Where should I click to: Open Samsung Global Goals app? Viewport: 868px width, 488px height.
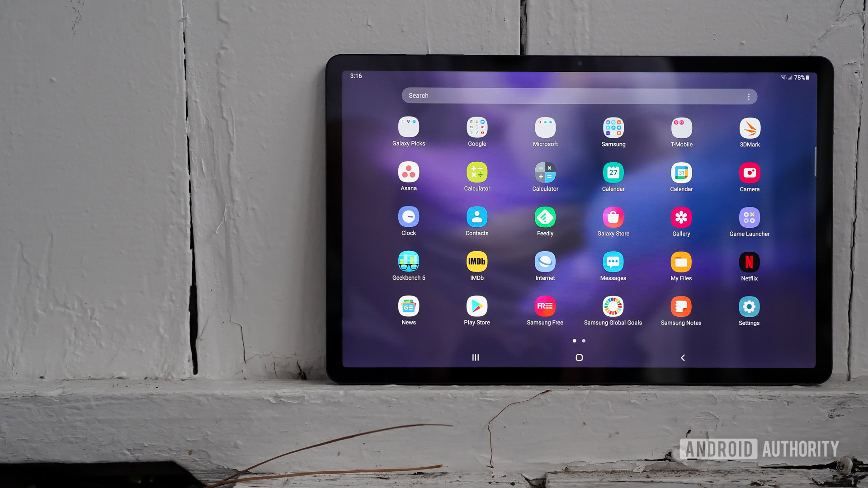(613, 306)
